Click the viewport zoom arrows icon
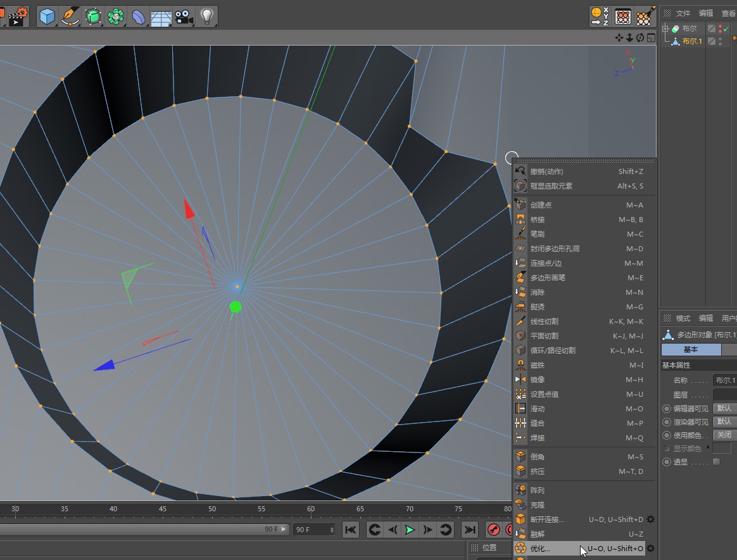 (x=629, y=37)
